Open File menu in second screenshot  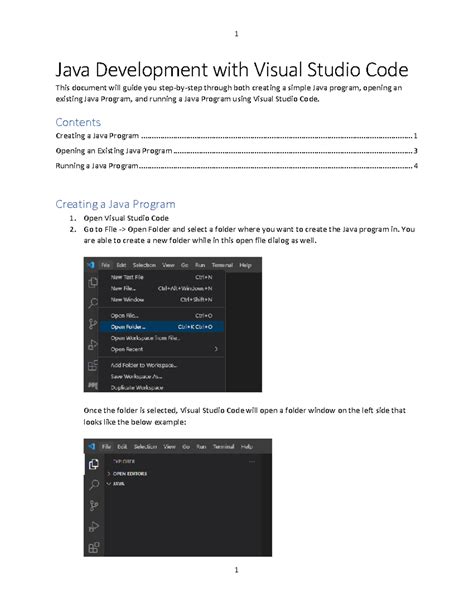106,446
